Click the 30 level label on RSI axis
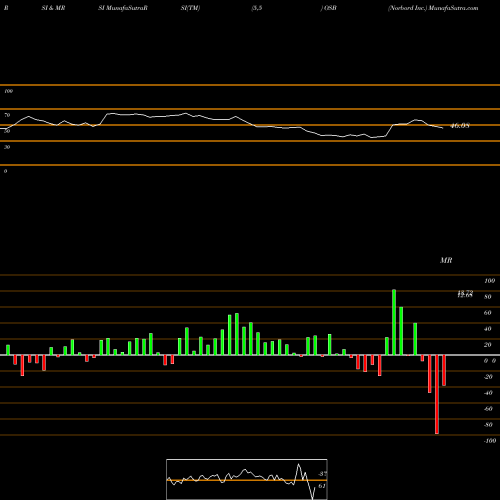The height and width of the screenshot is (500, 500). pos(7,147)
